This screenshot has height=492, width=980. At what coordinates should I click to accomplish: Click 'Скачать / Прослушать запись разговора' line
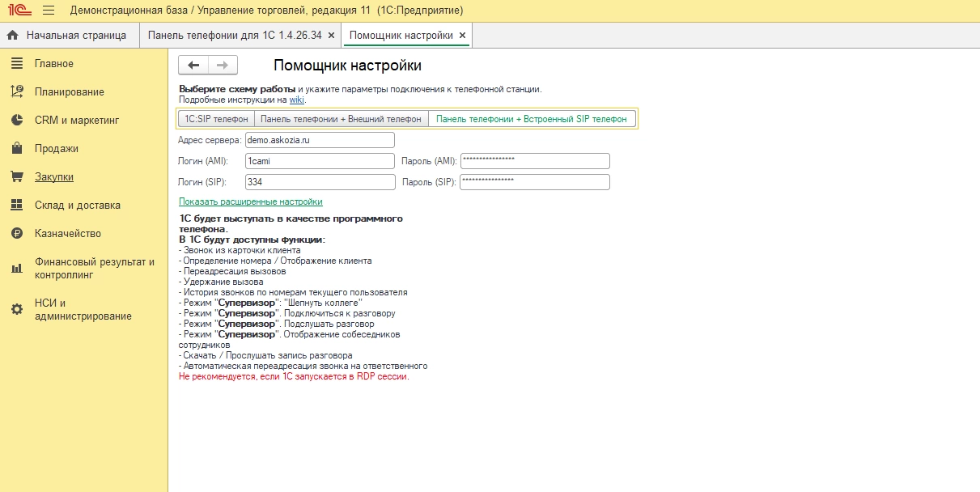click(265, 355)
